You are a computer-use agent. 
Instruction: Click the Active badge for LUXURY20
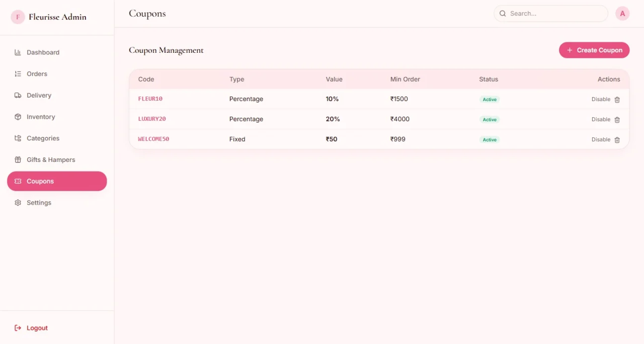490,120
